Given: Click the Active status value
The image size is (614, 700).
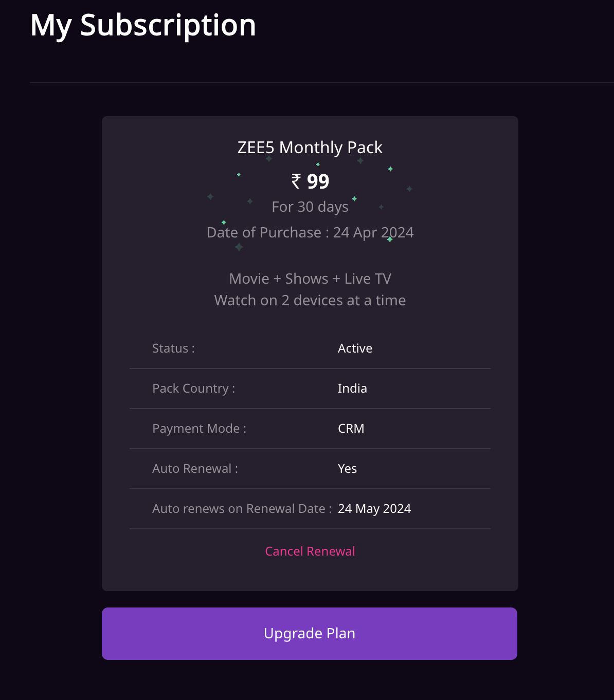Looking at the screenshot, I should 355,348.
